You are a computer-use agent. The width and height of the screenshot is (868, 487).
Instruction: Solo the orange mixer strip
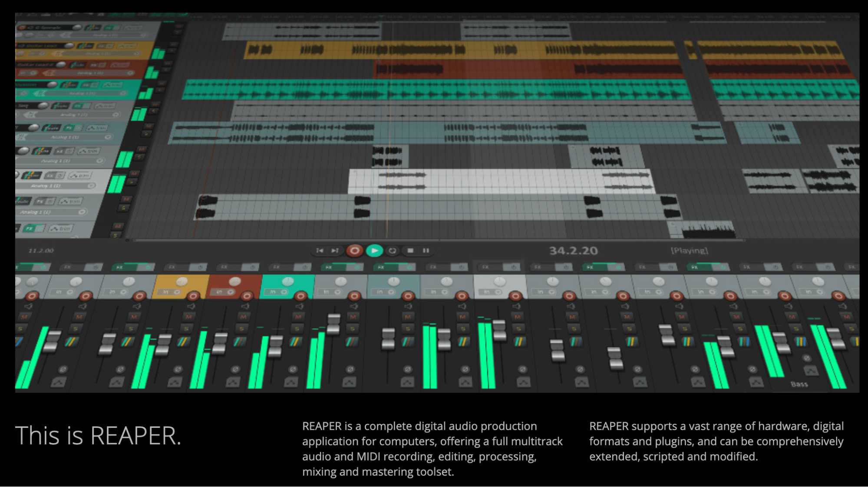click(x=186, y=329)
